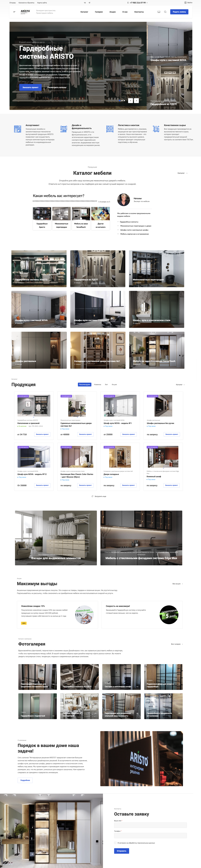Open the glasses accessibility icon in header
This screenshot has height=868, width=201.
(159, 12)
